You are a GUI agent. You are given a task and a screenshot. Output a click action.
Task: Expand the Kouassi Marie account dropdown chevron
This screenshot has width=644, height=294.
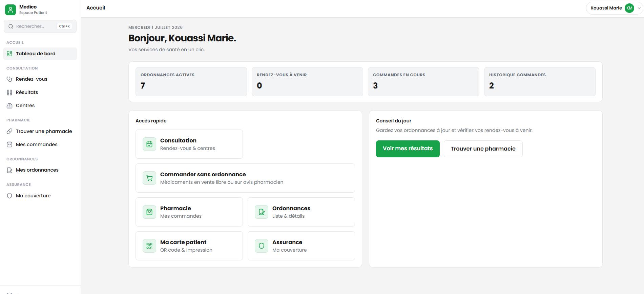[x=639, y=8]
